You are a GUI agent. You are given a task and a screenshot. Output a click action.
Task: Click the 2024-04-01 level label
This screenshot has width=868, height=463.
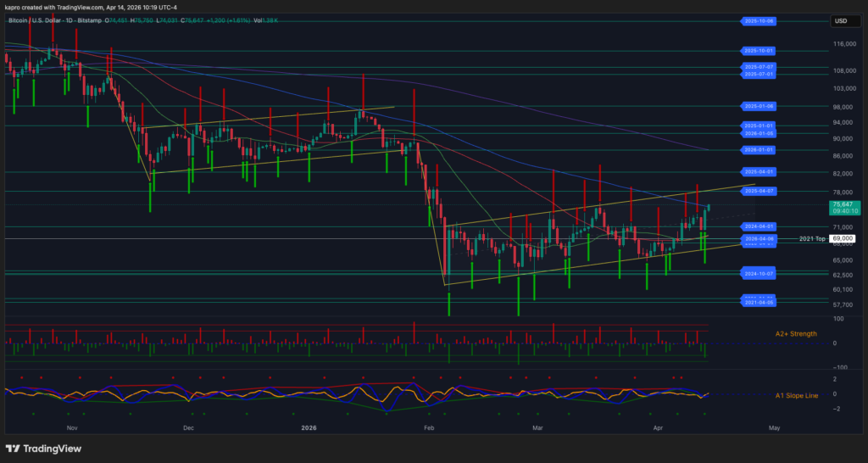759,226
